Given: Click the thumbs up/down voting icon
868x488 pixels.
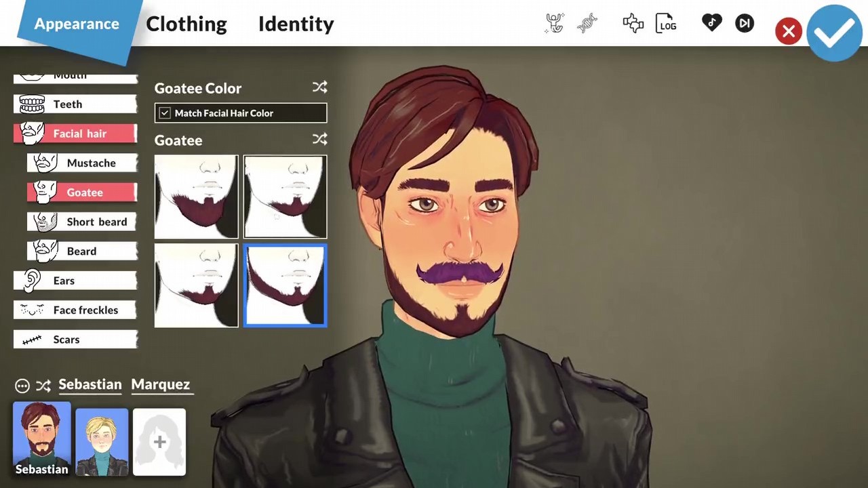Looking at the screenshot, I should [x=633, y=23].
